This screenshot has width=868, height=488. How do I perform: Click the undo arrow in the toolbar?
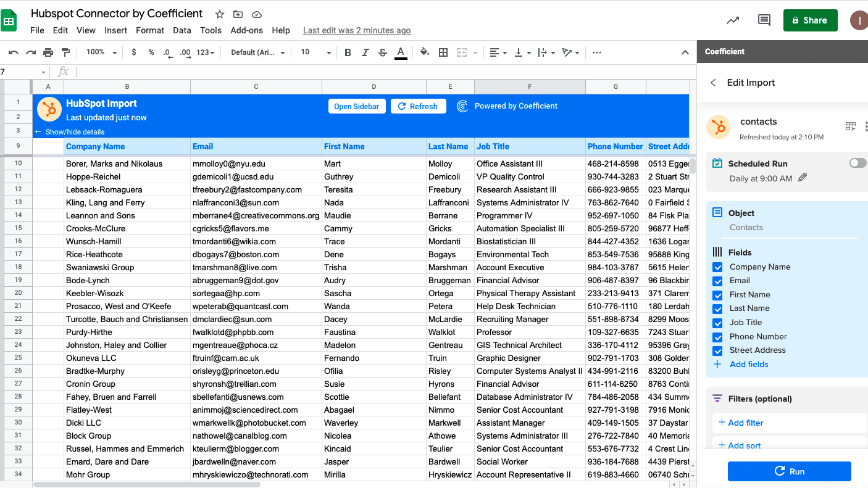(13, 52)
